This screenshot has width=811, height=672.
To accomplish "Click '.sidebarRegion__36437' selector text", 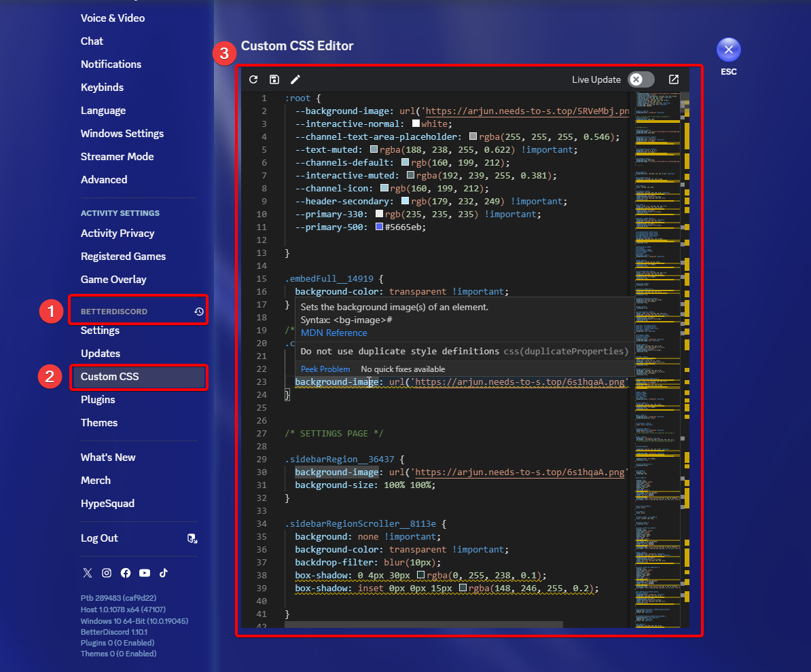I will (x=340, y=459).
